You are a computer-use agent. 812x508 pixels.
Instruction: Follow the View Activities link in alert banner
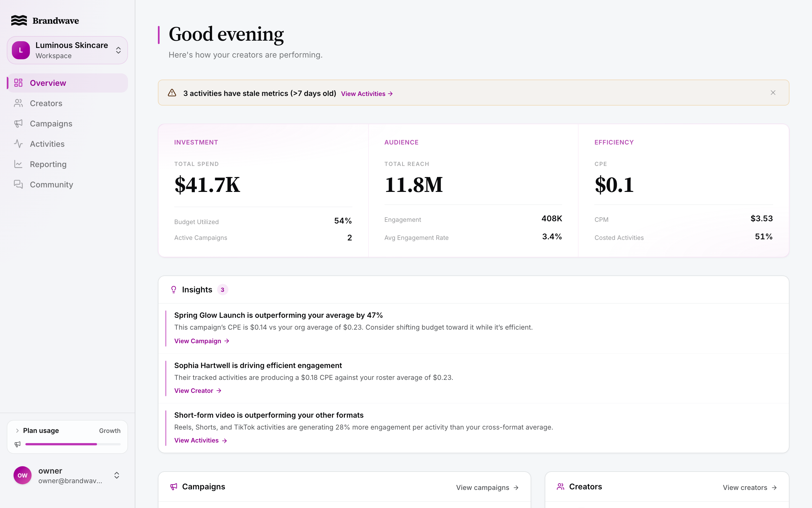click(x=367, y=94)
